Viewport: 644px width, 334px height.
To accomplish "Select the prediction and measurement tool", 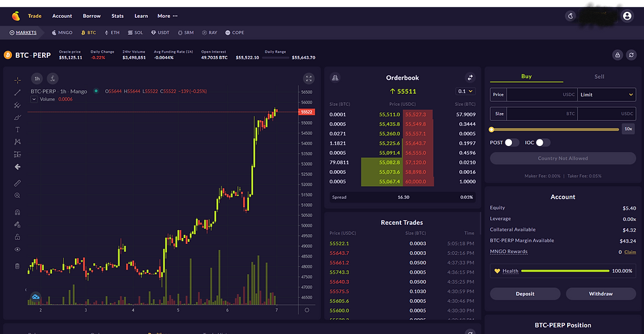I will tap(17, 155).
